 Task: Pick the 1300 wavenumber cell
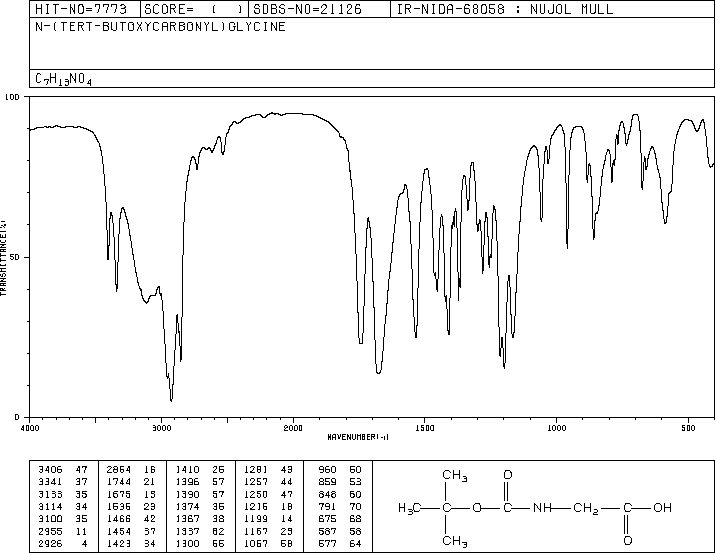(x=187, y=543)
